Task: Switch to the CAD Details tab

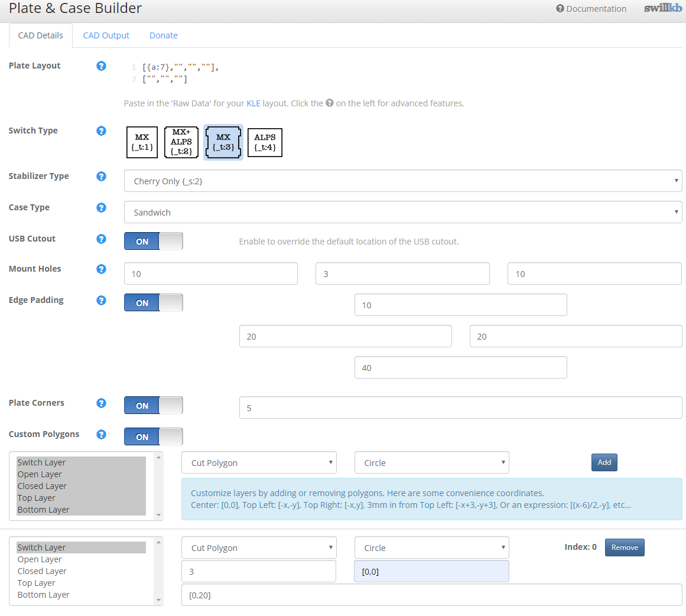Action: click(40, 35)
